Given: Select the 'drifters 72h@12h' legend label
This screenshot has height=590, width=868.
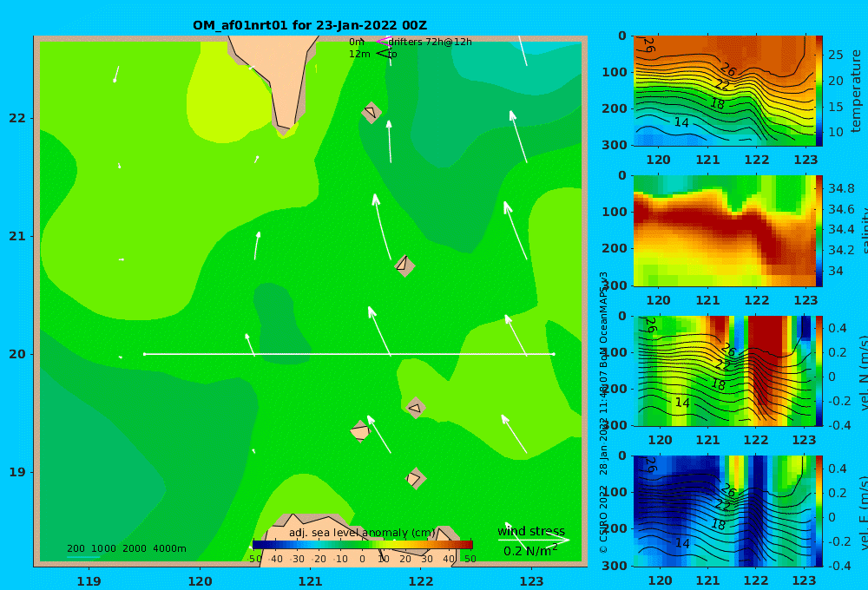Looking at the screenshot, I should (x=431, y=42).
